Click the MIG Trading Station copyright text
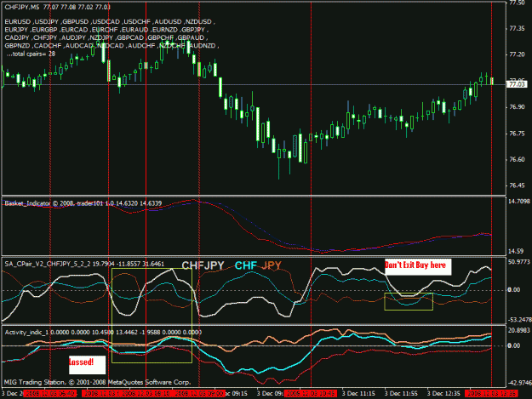This screenshot has width=532, height=399. pos(97,382)
